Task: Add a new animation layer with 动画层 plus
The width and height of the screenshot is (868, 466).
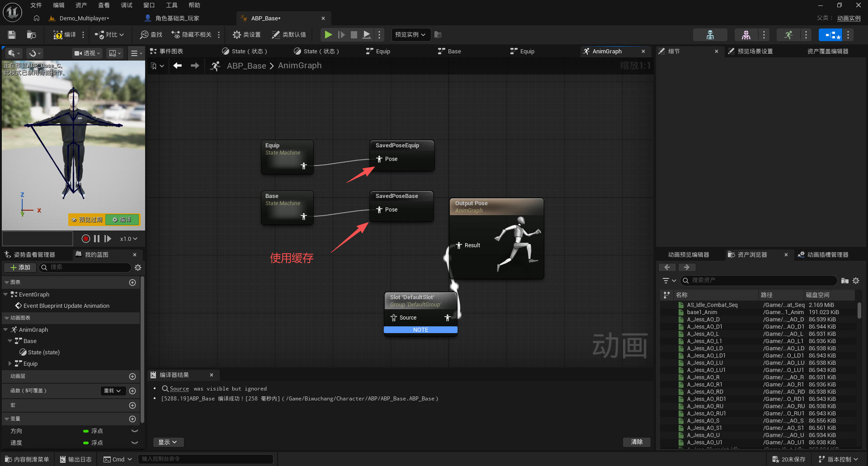Action: (132, 377)
